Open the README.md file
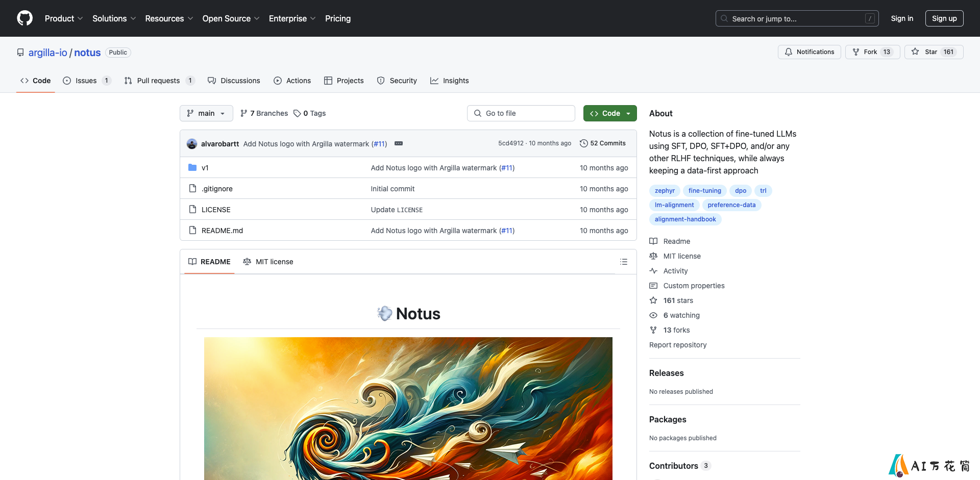The image size is (980, 480). 222,231
